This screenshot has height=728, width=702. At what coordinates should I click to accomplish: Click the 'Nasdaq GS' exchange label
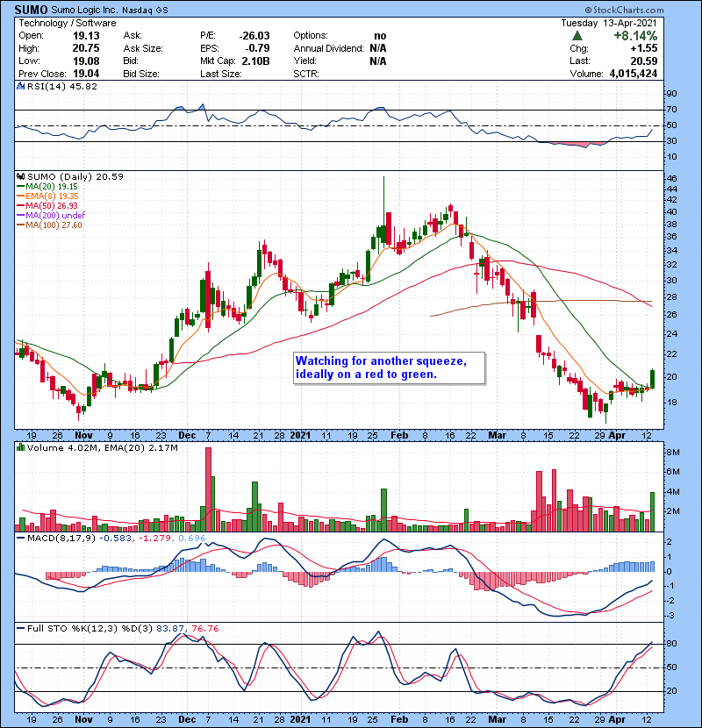(145, 11)
